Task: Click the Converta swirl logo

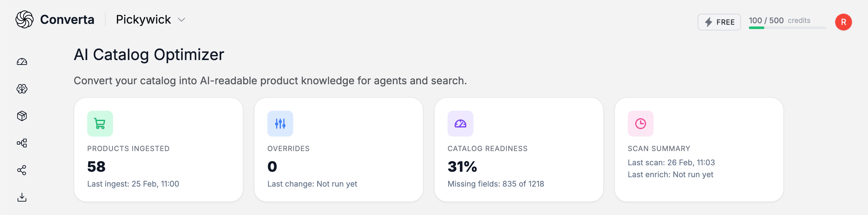Action: (x=24, y=20)
